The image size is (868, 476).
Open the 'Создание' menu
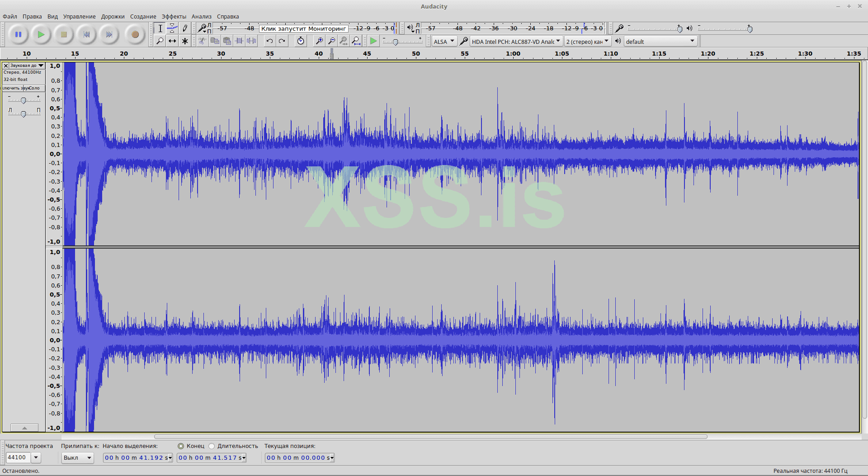click(x=143, y=17)
